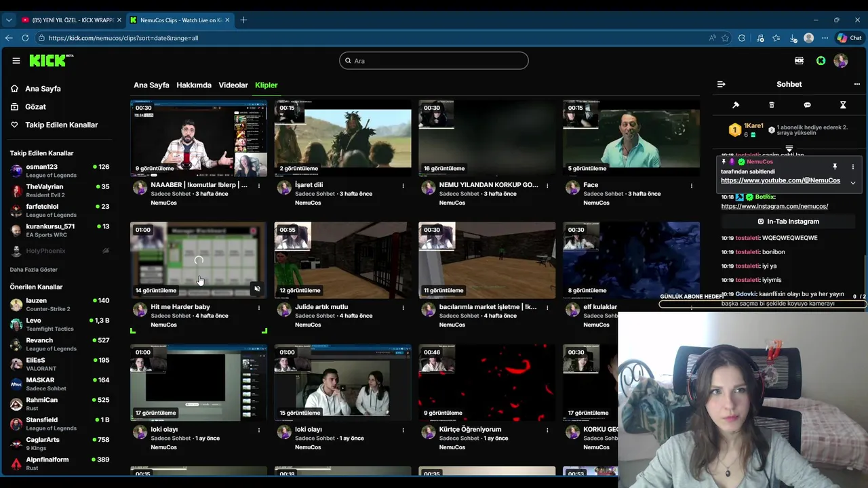This screenshot has height=488, width=868.
Task: Open the instagram.com/nemucos link in chat
Action: [774, 206]
